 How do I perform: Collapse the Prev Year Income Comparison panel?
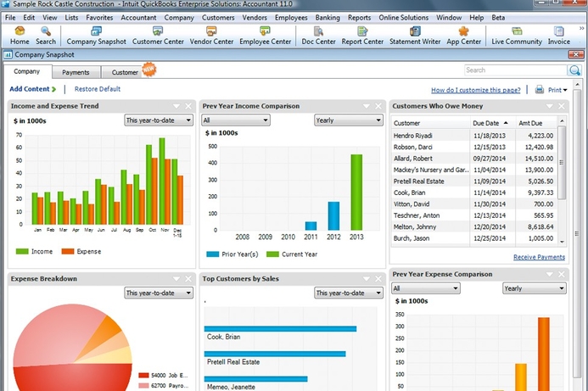click(367, 107)
